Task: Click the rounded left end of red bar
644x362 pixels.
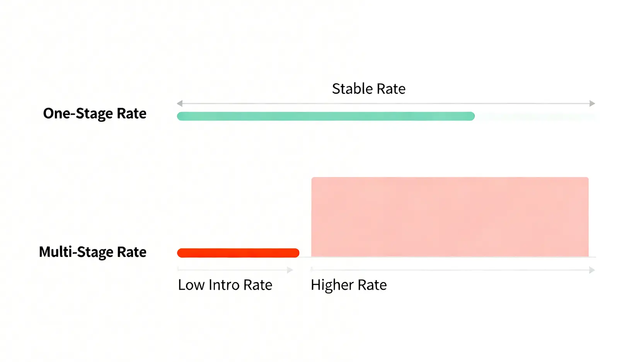Action: tap(181, 253)
